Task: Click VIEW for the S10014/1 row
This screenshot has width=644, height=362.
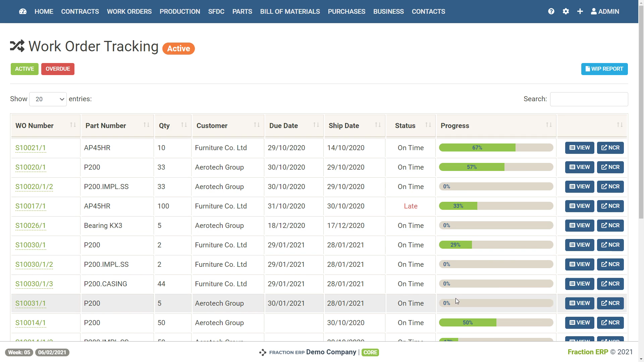Action: (579, 322)
